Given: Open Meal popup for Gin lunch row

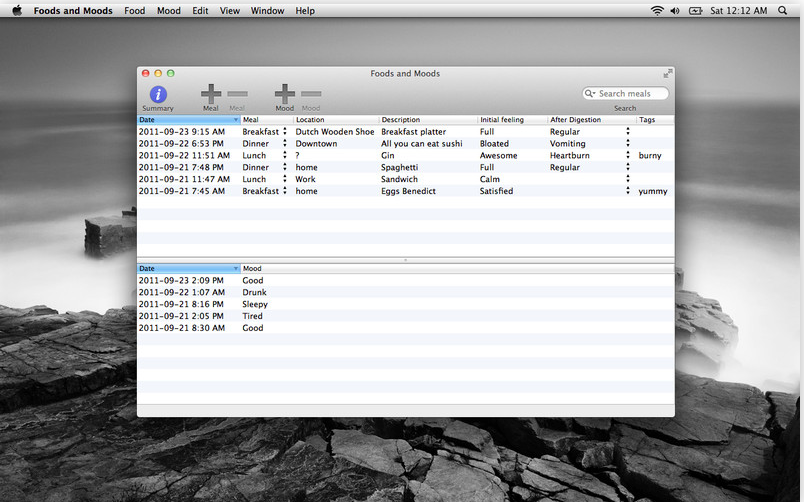Looking at the screenshot, I should [x=285, y=155].
